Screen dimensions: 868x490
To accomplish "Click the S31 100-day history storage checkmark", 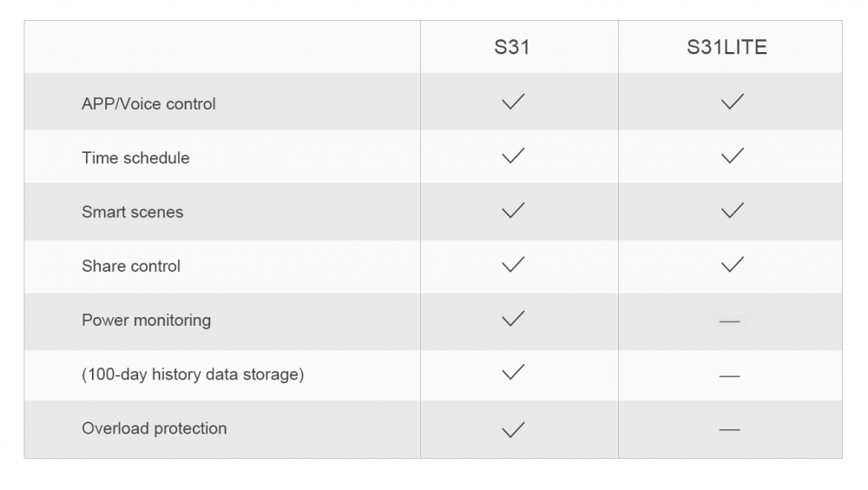I will click(513, 372).
